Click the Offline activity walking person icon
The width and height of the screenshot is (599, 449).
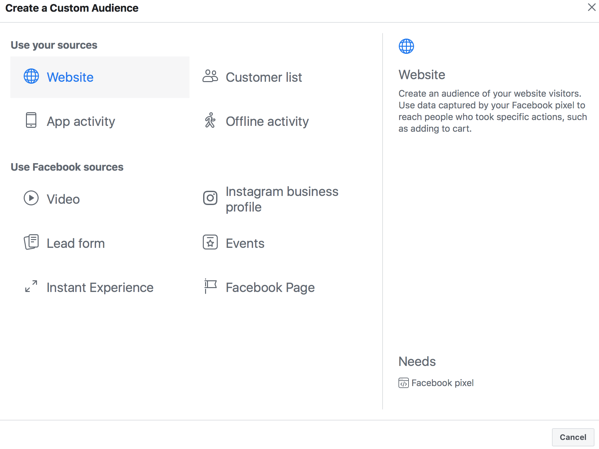coord(210,120)
